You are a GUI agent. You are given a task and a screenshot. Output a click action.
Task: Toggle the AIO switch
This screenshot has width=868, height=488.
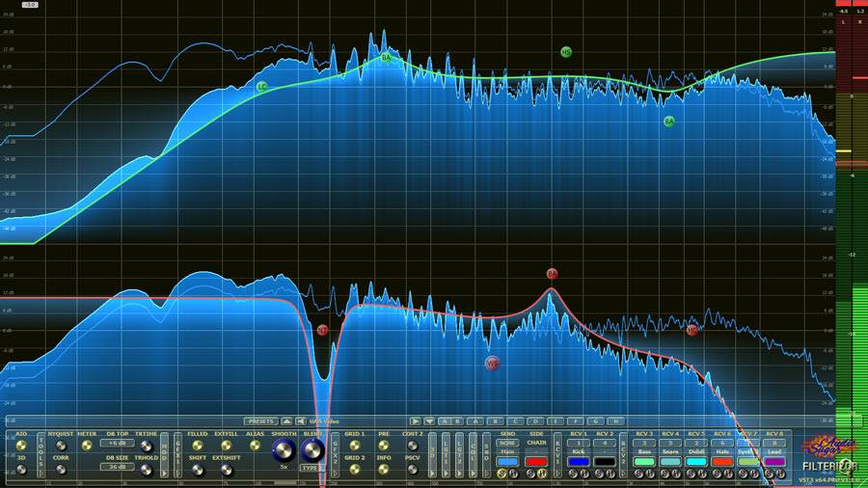(20, 447)
